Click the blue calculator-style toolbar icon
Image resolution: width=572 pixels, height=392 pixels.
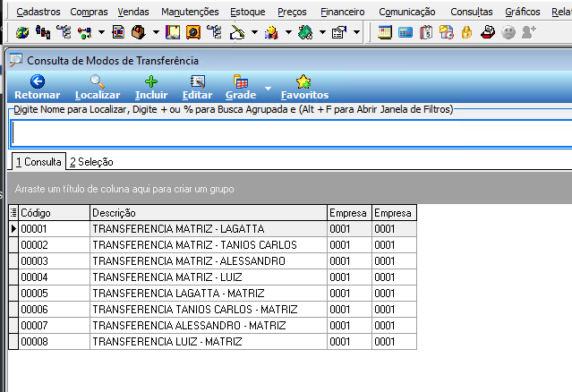pyautogui.click(x=406, y=32)
